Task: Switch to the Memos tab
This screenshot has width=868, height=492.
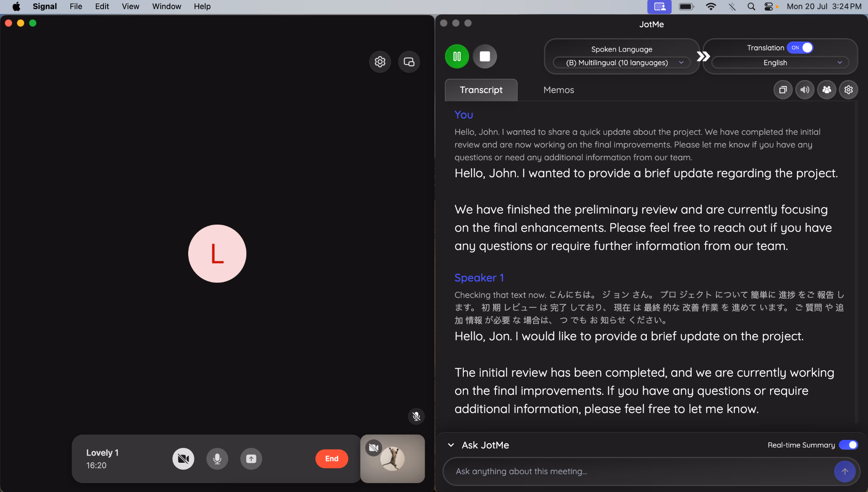Action: point(559,90)
